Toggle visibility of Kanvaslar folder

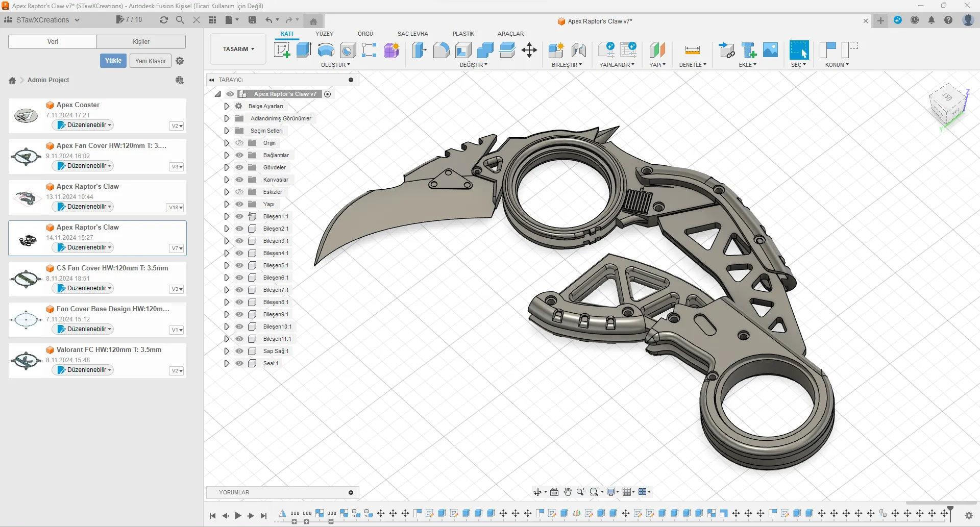(x=239, y=180)
